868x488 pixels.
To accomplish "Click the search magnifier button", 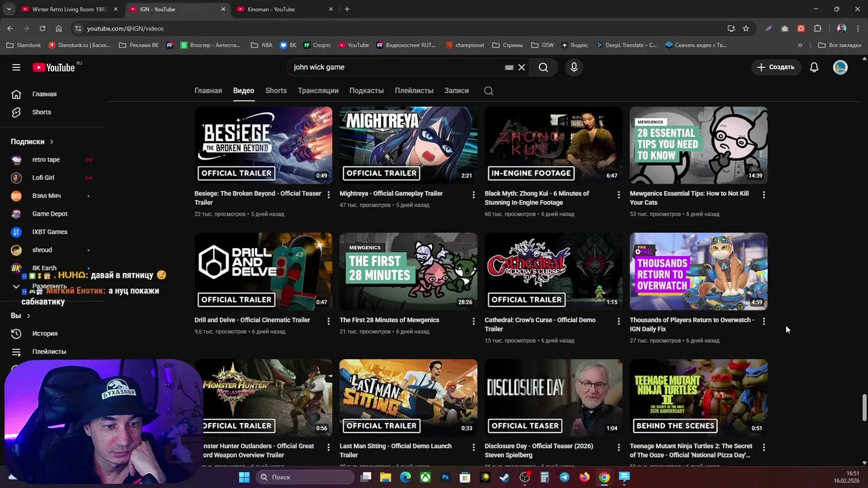I will click(543, 67).
